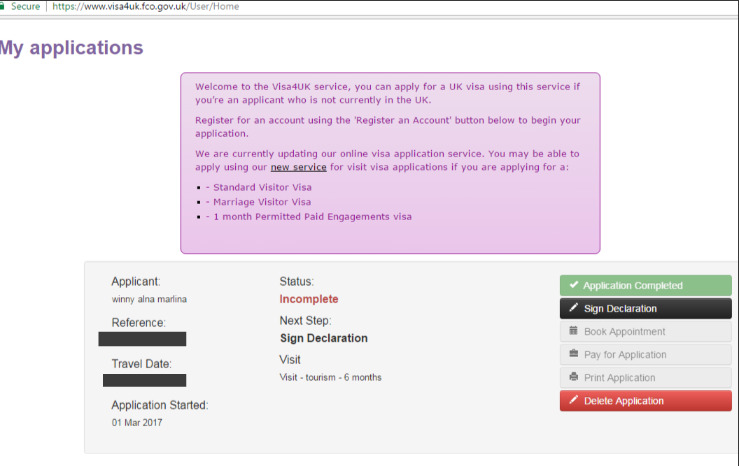Select the Book Appointment button text

624,332
